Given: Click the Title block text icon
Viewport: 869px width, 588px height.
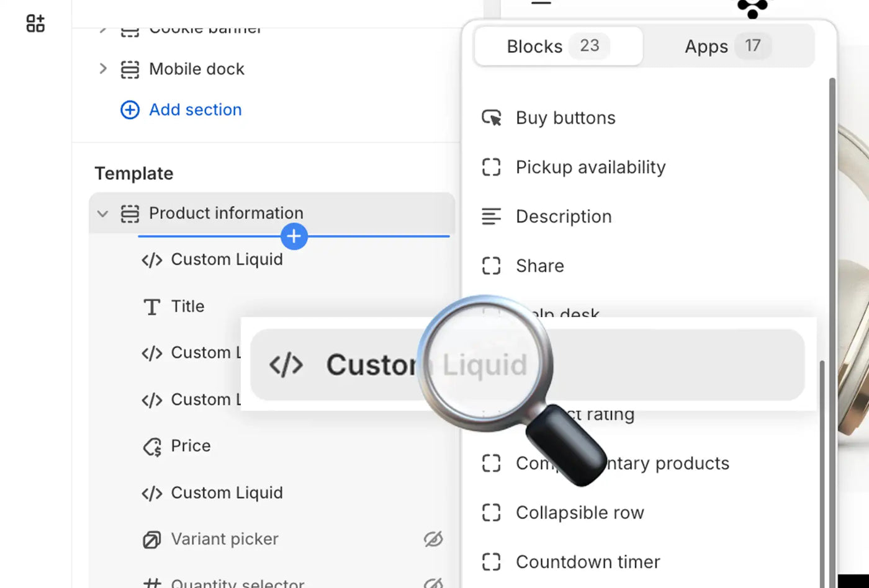Looking at the screenshot, I should 152,307.
